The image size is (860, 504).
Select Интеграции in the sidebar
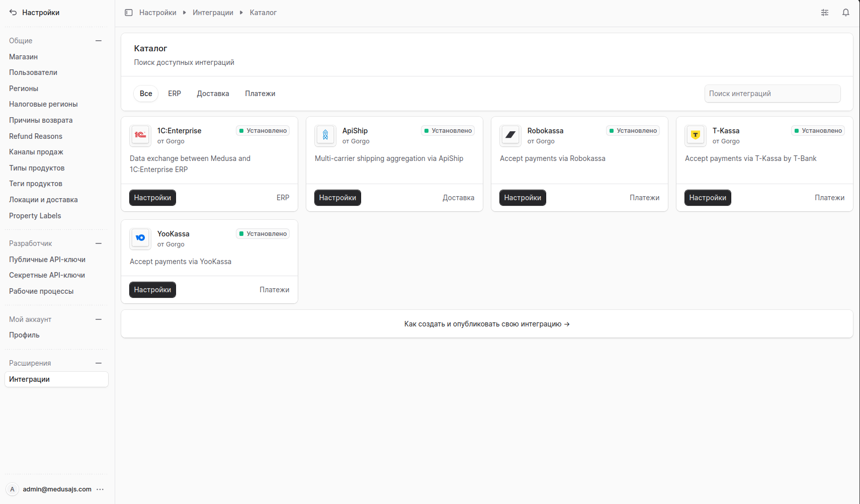click(56, 379)
